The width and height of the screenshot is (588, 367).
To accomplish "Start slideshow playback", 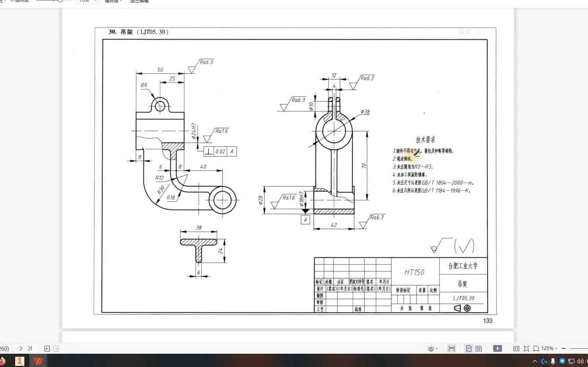I will pos(498,348).
